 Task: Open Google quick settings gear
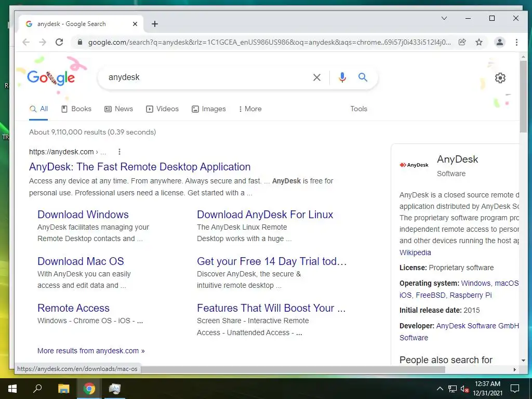coord(500,78)
